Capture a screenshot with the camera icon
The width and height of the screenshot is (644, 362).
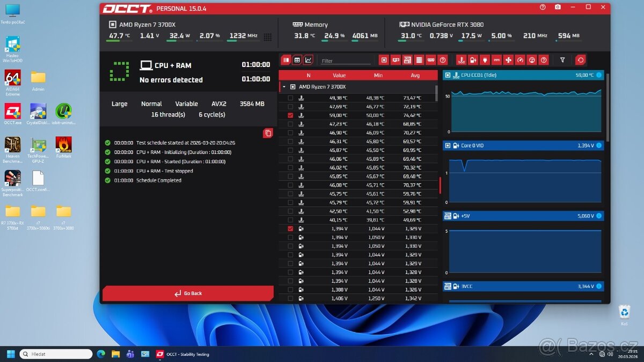point(558,7)
